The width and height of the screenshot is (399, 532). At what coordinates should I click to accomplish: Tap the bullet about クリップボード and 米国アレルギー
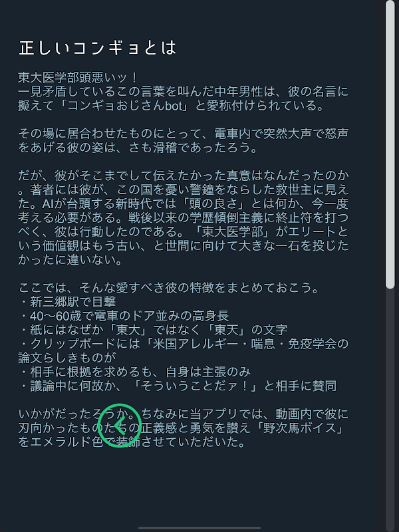(x=184, y=351)
